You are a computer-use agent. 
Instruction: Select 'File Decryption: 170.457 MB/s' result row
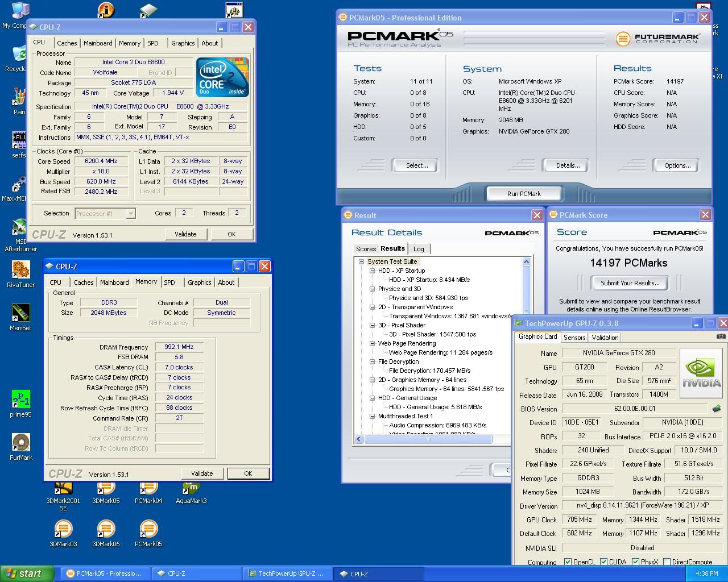429,371
